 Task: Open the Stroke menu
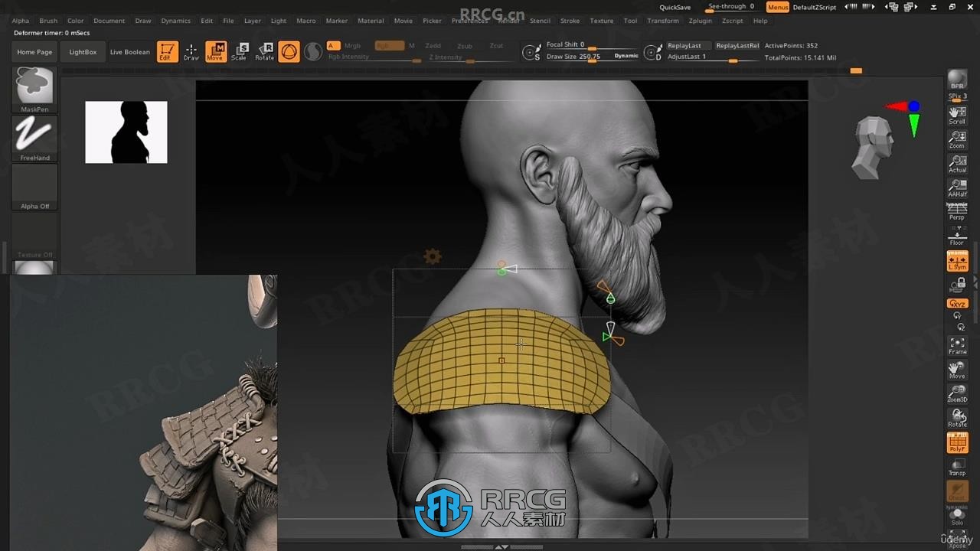tap(570, 21)
